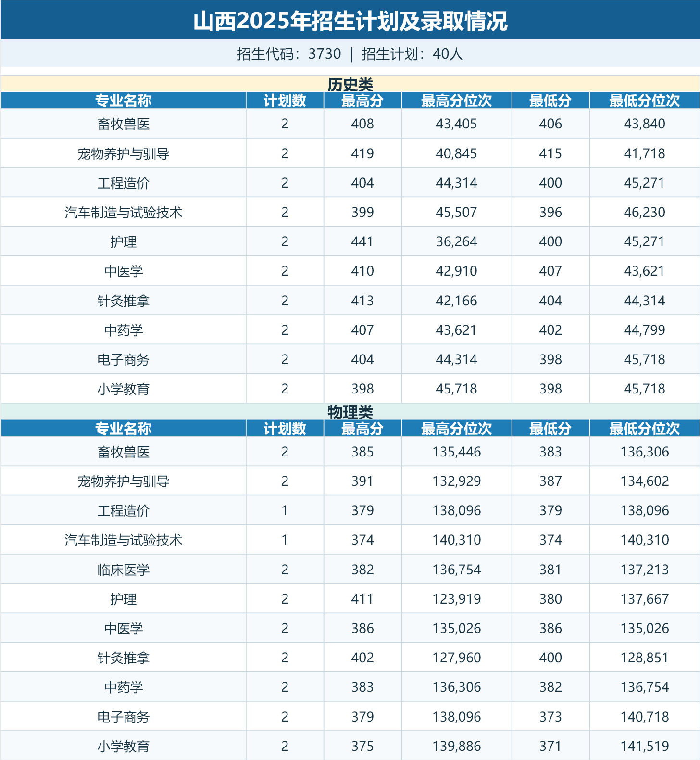The image size is (700, 760).
Task: Select 工程造价 name under 历史类
Action: (124, 183)
